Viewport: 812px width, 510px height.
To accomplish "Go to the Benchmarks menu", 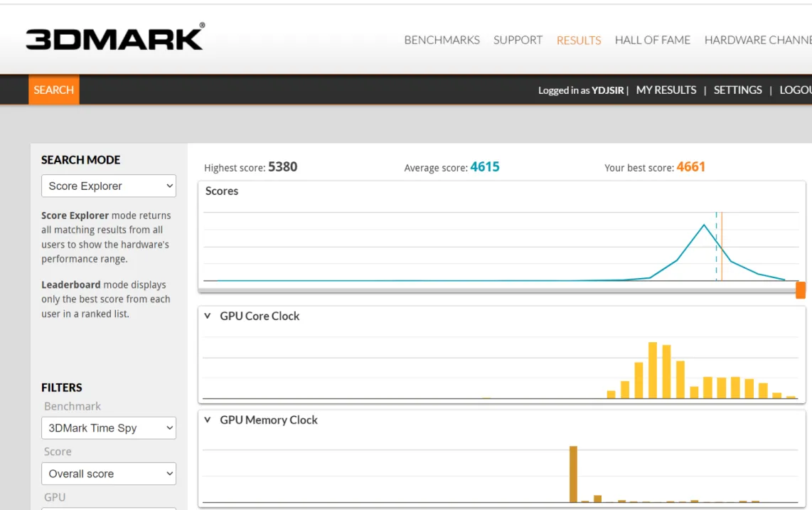I will (442, 40).
